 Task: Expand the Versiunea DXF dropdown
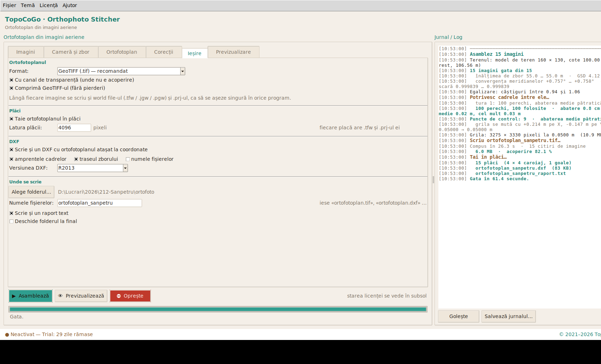[125, 168]
